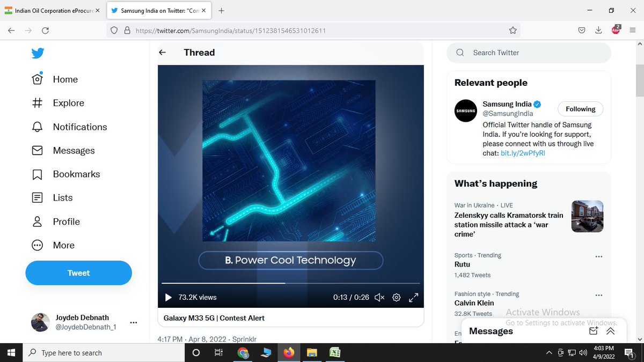Viewport: 644px width, 362px height.
Task: Collapse the Messages panel chevron
Action: [x=610, y=331]
